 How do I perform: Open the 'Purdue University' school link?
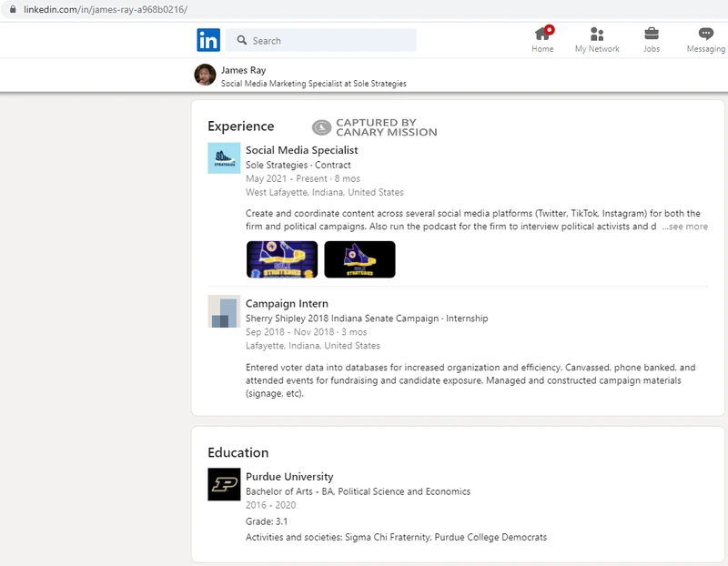(289, 477)
